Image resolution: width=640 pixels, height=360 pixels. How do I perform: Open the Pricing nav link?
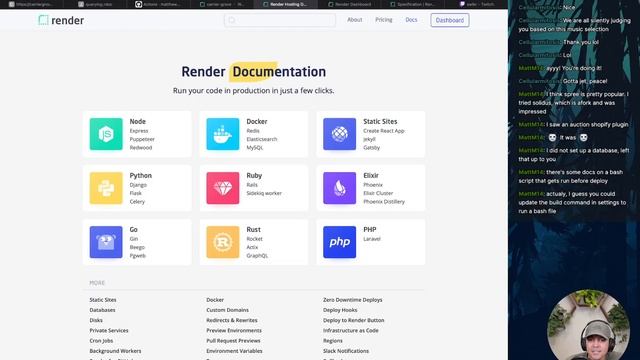(384, 20)
